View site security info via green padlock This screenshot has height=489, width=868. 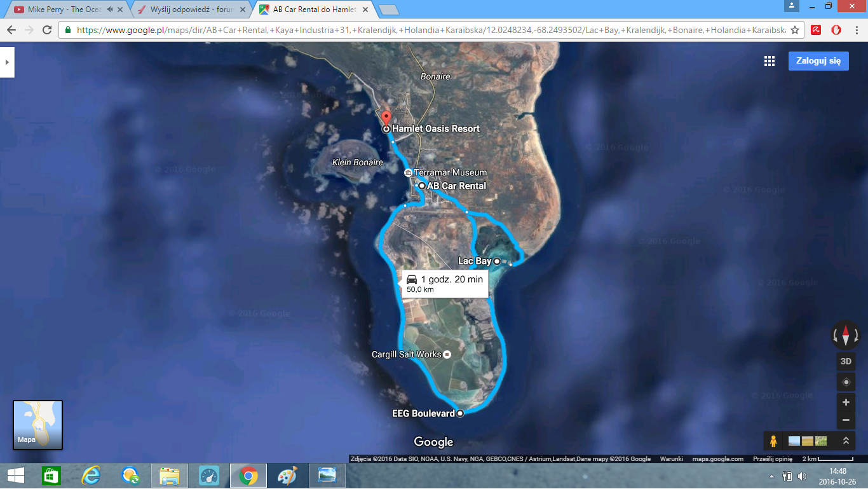point(68,30)
